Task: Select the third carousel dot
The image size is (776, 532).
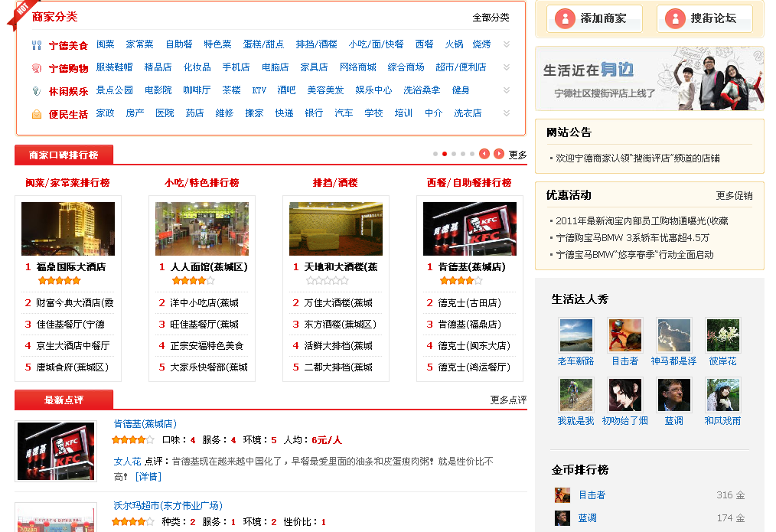Action: [454, 154]
